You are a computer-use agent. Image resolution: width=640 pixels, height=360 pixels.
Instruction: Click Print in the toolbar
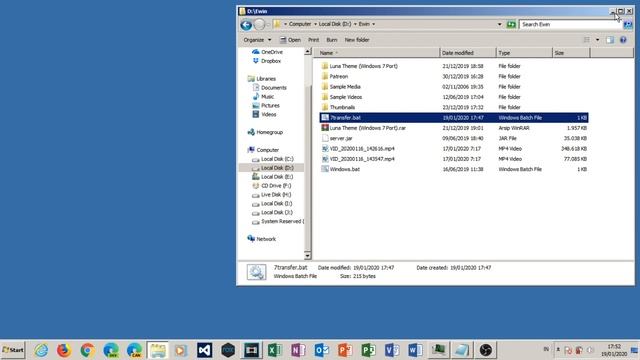pos(313,40)
